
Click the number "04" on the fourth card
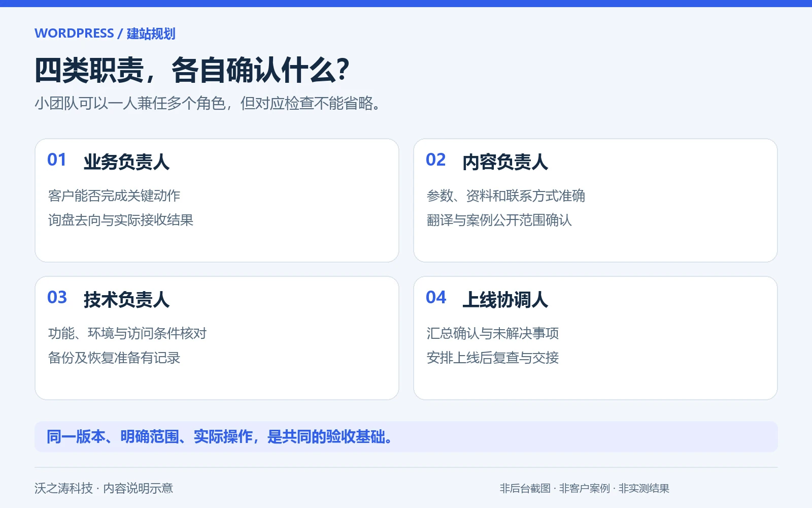(436, 298)
